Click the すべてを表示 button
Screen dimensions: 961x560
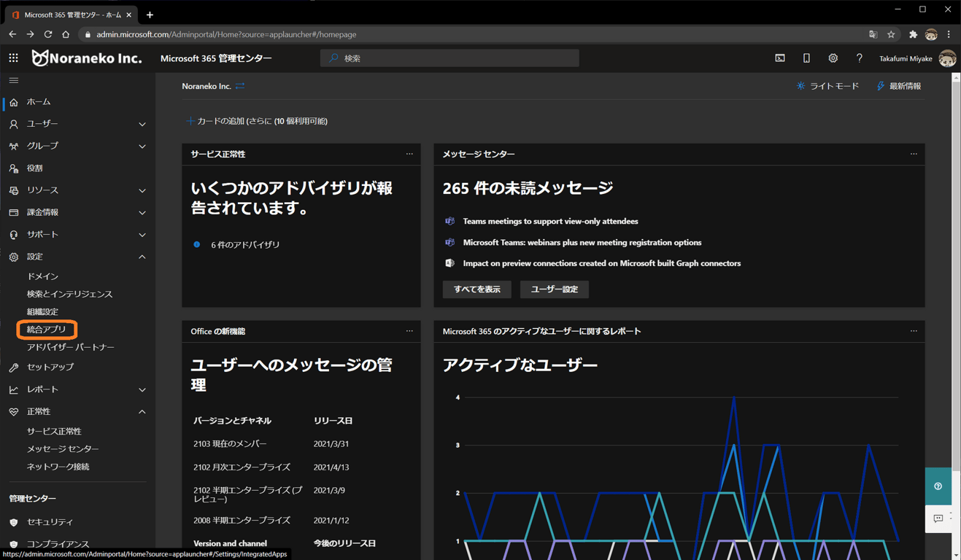(x=477, y=289)
